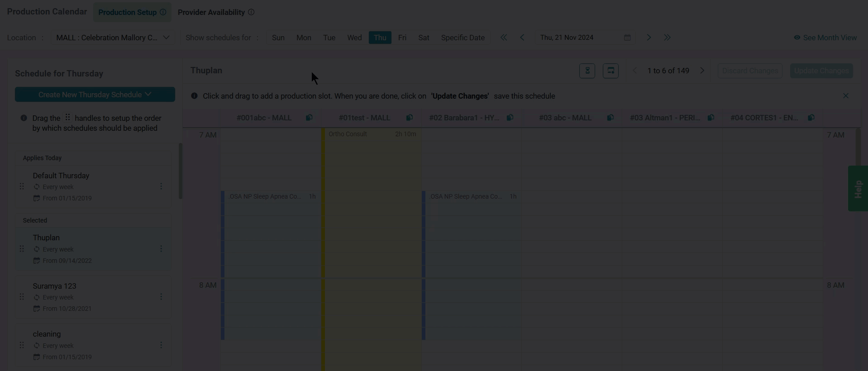Click the #03 abc - MALL column header

click(565, 118)
